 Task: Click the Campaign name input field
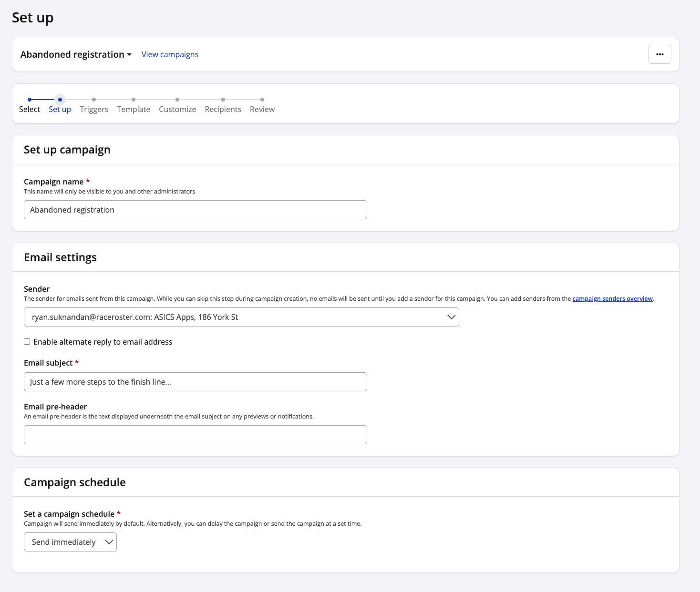click(x=196, y=210)
